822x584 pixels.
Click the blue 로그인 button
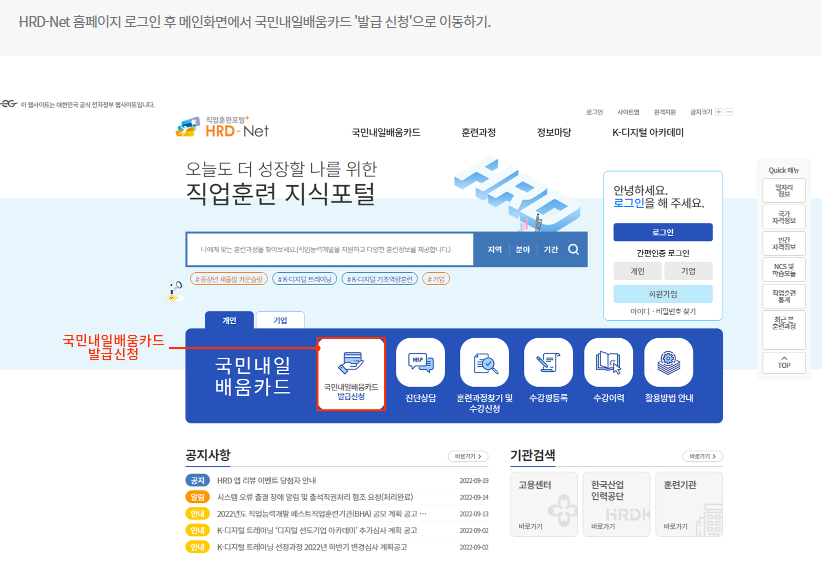pyautogui.click(x=663, y=232)
